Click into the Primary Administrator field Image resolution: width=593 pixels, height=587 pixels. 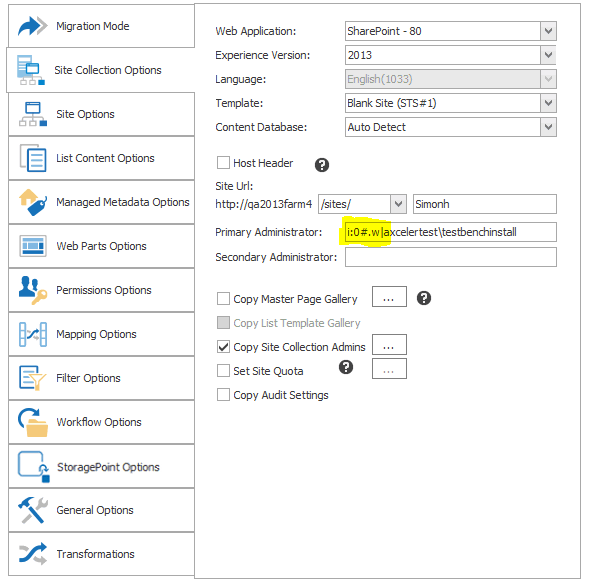tap(451, 232)
